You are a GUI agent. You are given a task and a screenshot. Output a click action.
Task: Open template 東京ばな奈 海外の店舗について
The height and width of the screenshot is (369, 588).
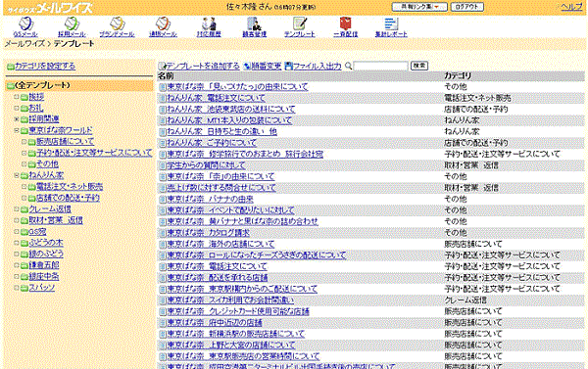pos(220,245)
